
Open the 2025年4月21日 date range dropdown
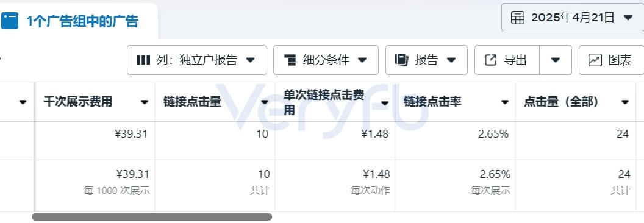pos(573,18)
